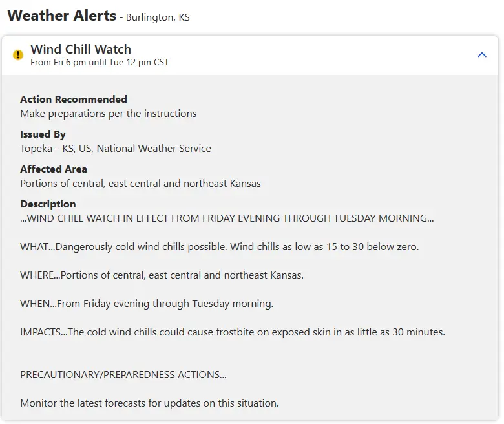Click Make preparations per the instructions text

coord(109,114)
